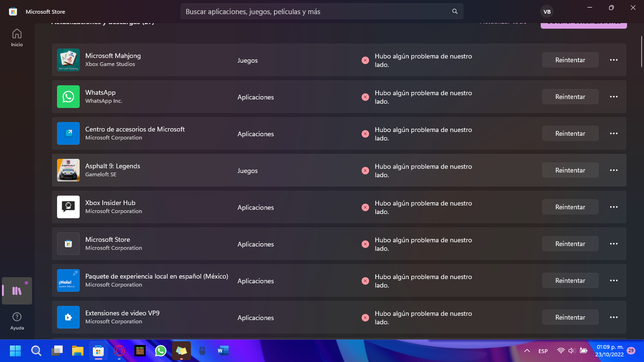Open more options for WhatsApp
This screenshot has height=362, width=644.
[x=614, y=97]
